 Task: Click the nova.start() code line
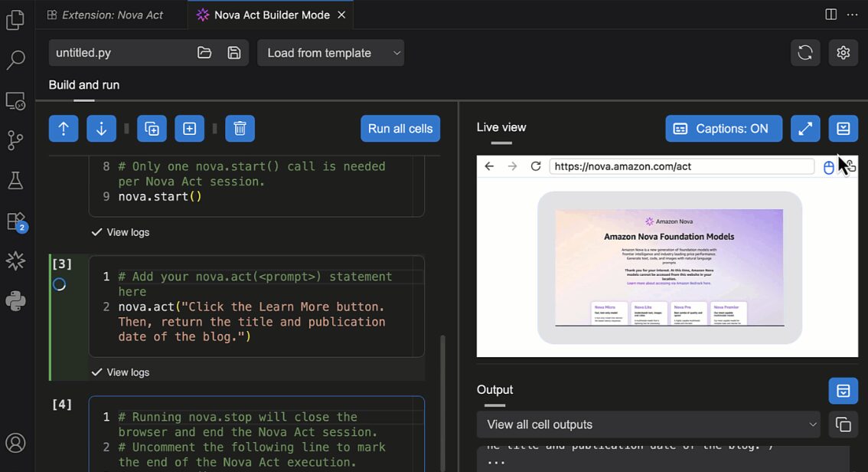(x=160, y=197)
